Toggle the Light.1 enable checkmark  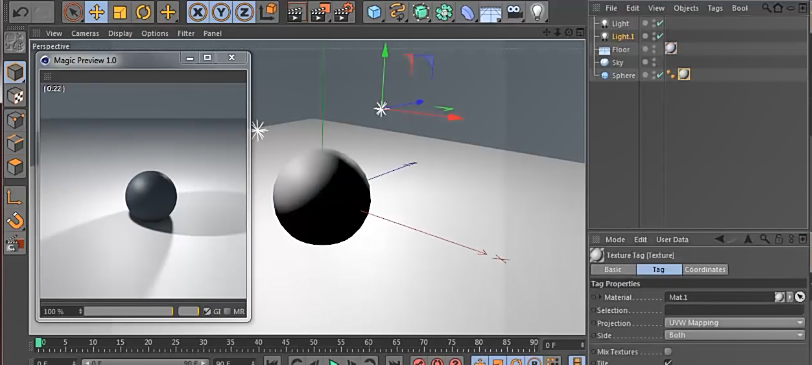660,36
